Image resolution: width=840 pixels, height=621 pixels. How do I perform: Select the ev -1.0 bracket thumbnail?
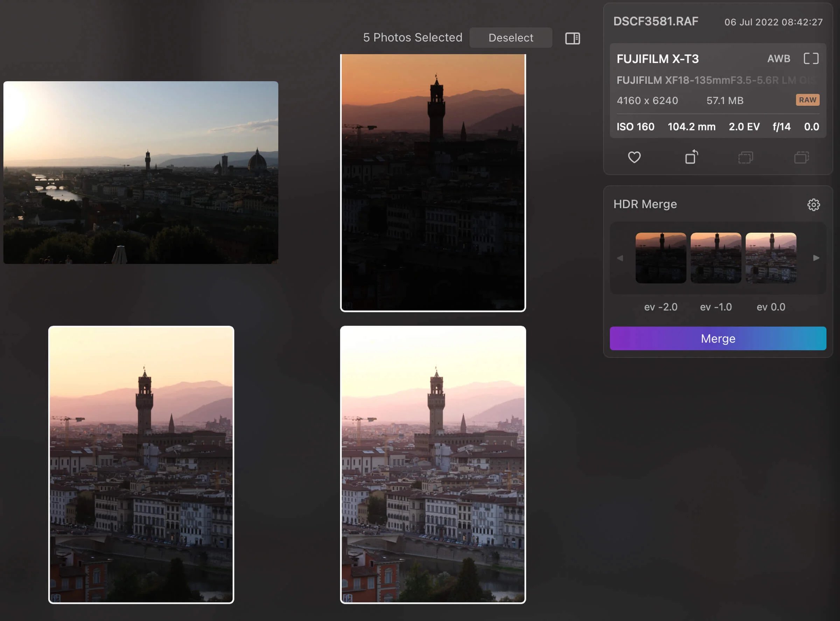(716, 258)
